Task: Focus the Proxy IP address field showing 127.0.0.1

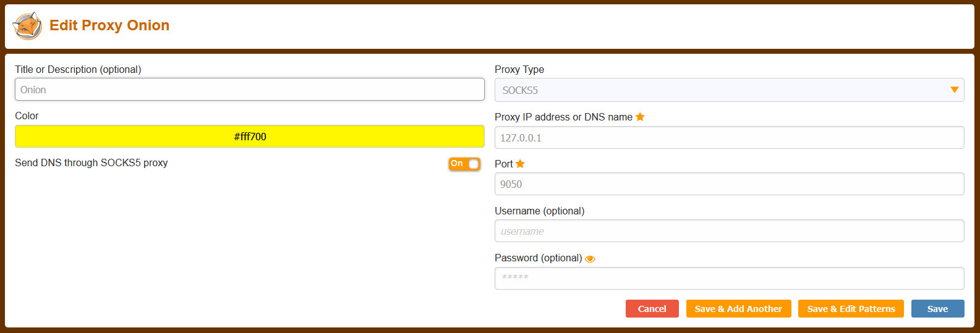Action: tap(729, 138)
